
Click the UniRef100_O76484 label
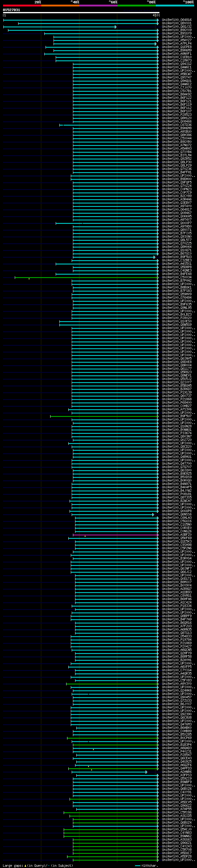pyautogui.click(x=176, y=297)
